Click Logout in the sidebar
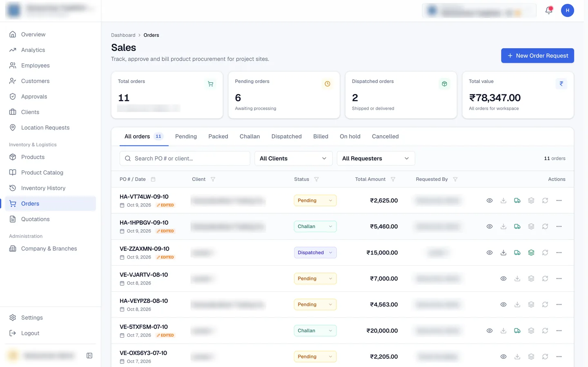This screenshot has width=588, height=367. [51, 333]
